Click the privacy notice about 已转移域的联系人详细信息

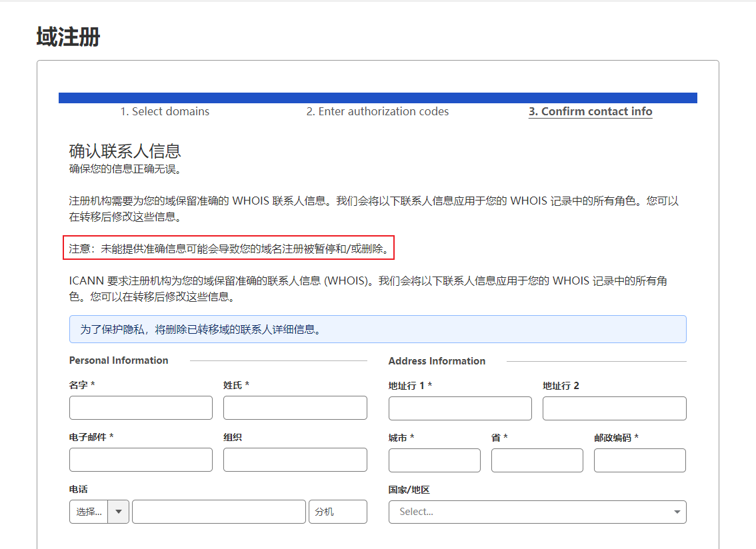(x=377, y=329)
